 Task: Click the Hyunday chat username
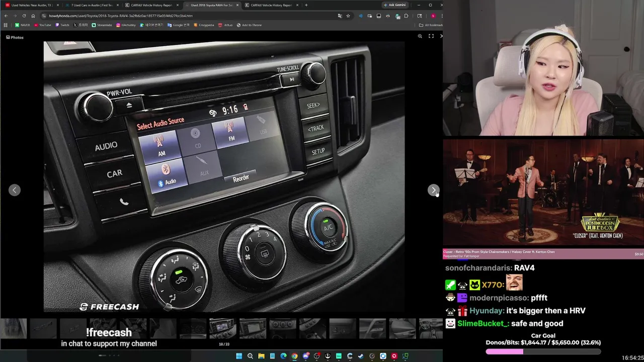(487, 311)
